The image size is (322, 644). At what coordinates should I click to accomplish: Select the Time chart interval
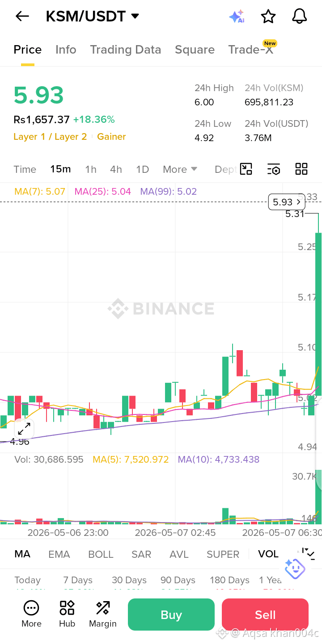[25, 169]
